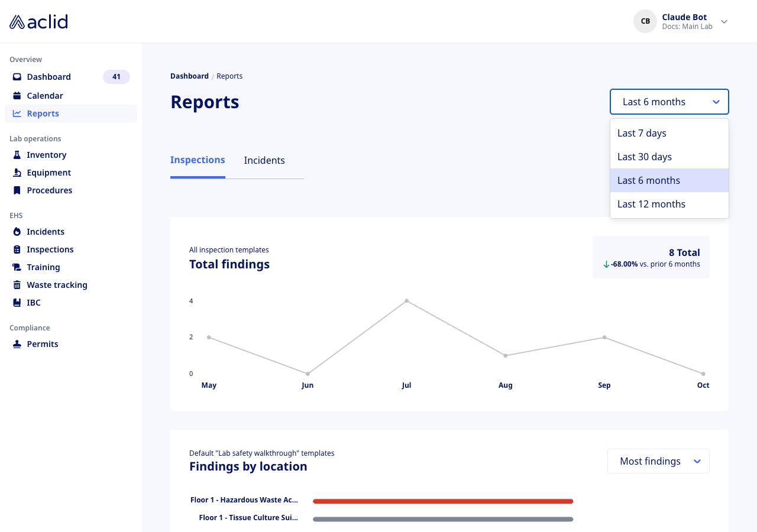Click the Aug data point on chart
The image size is (757, 532).
tap(506, 355)
